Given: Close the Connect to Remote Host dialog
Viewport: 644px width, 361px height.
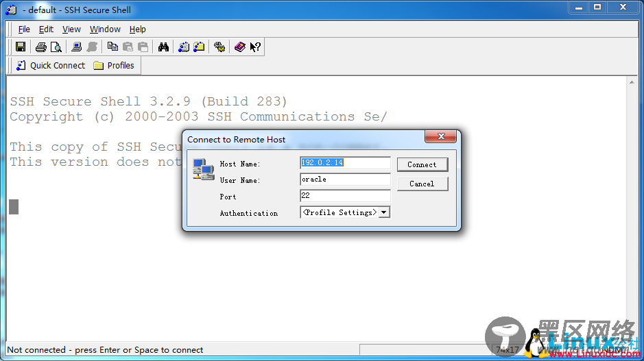Looking at the screenshot, I should pyautogui.click(x=441, y=136).
